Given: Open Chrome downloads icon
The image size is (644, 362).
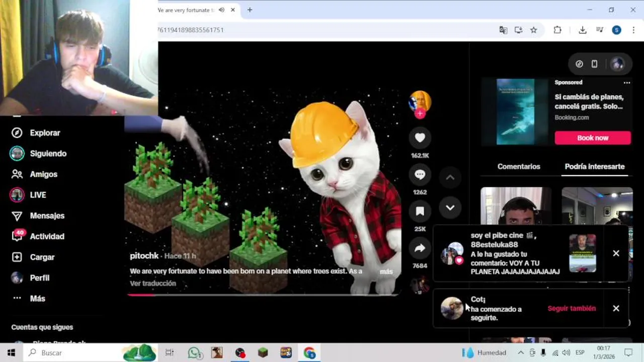Looking at the screenshot, I should [x=583, y=30].
